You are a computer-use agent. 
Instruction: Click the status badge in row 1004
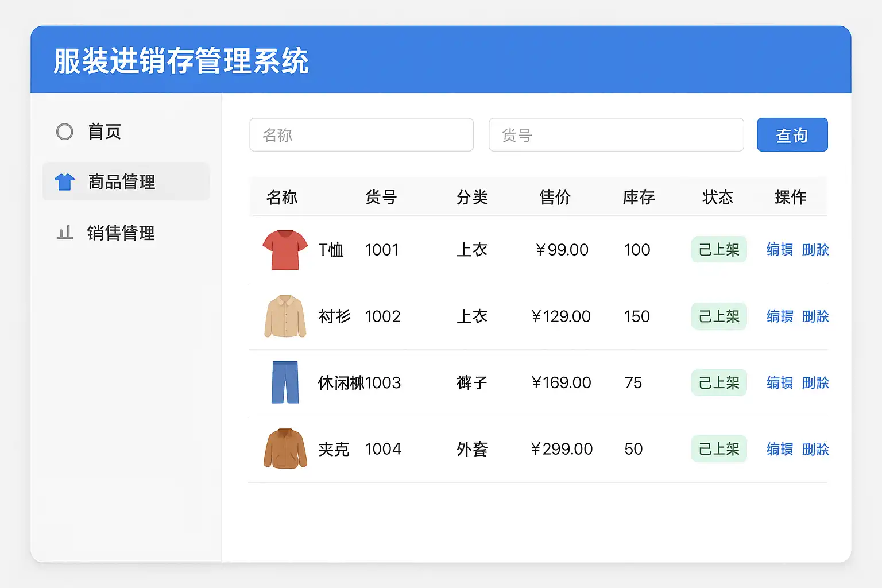719,449
